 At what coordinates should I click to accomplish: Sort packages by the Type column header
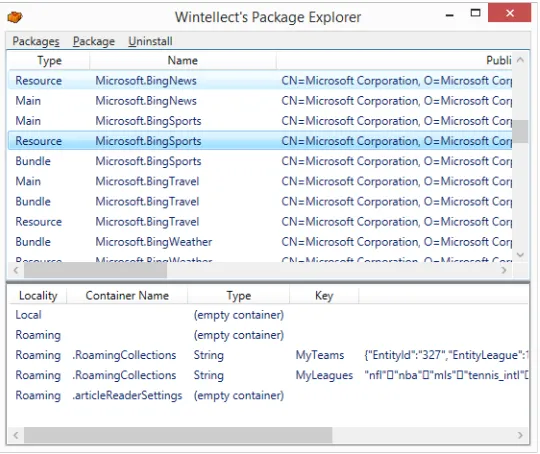[49, 61]
